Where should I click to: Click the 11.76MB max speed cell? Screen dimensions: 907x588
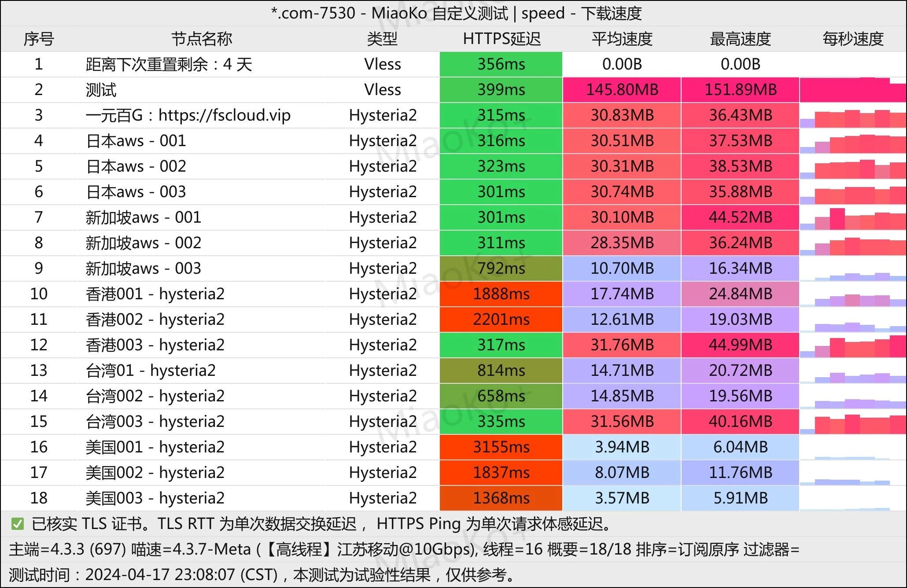click(741, 473)
